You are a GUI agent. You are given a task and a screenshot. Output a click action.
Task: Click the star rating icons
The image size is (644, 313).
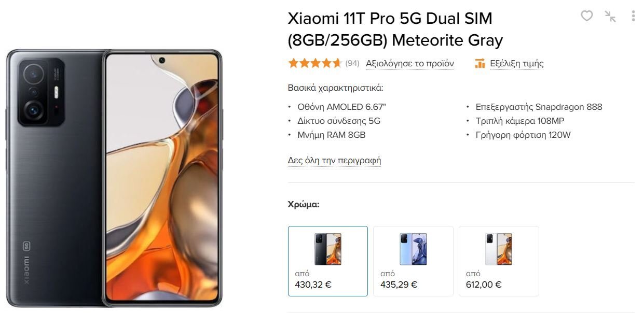315,63
